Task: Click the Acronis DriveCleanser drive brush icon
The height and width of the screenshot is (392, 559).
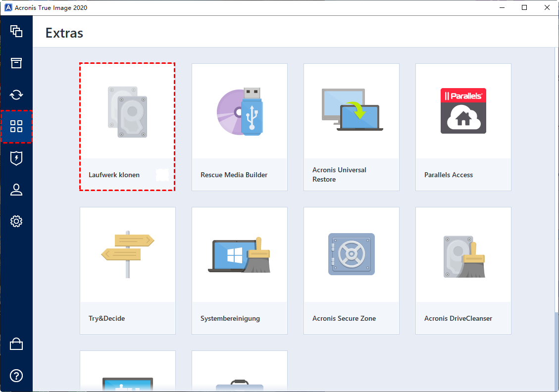Action: tap(464, 256)
